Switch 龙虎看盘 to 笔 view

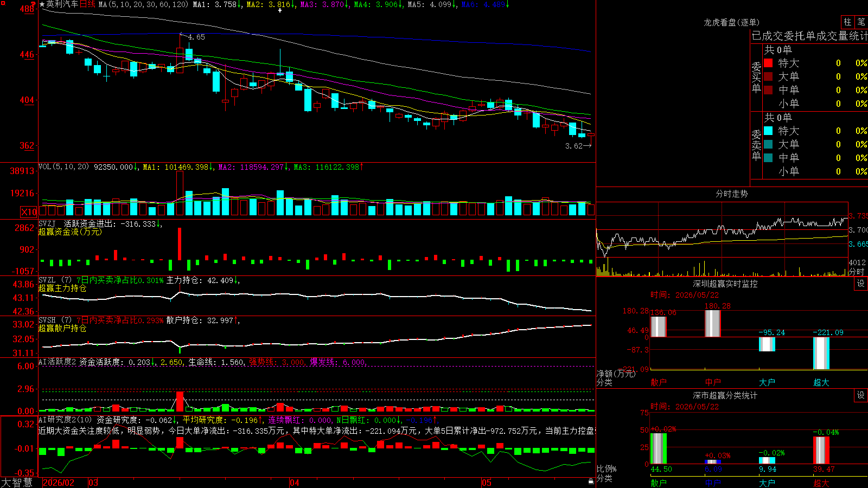(x=861, y=22)
